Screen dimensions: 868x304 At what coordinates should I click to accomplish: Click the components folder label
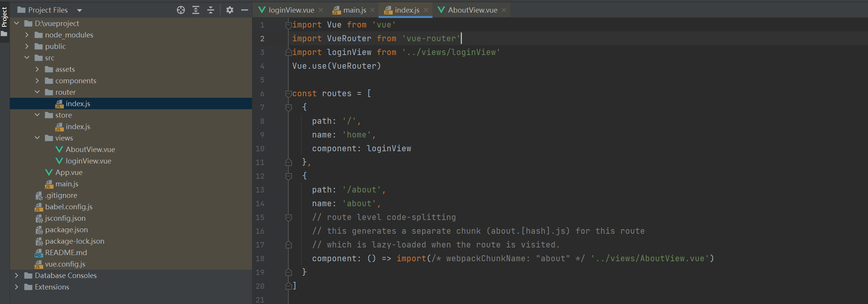click(x=76, y=81)
